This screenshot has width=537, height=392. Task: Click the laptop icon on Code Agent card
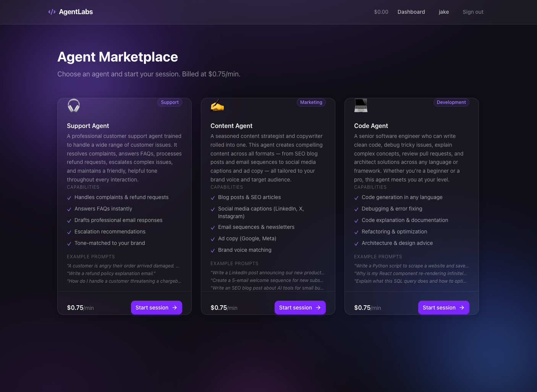(x=361, y=105)
